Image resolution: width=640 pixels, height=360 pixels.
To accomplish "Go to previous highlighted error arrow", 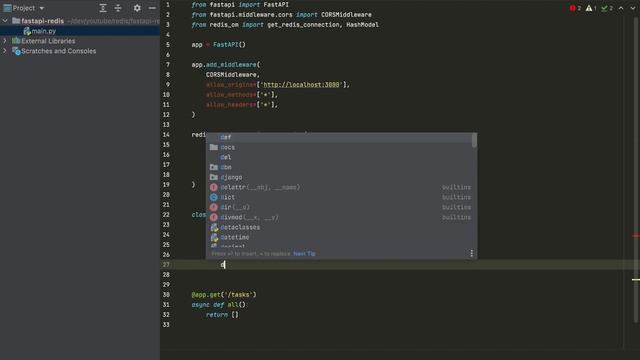I will [621, 8].
